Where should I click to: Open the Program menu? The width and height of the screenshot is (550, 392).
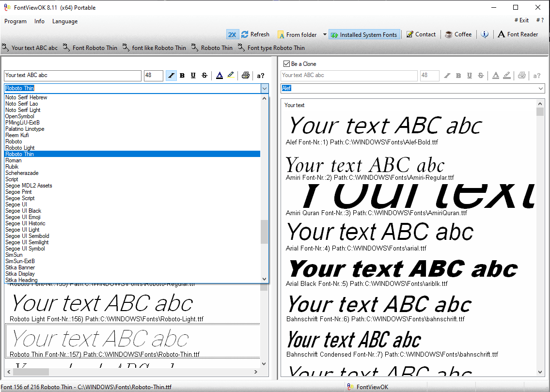pos(16,21)
